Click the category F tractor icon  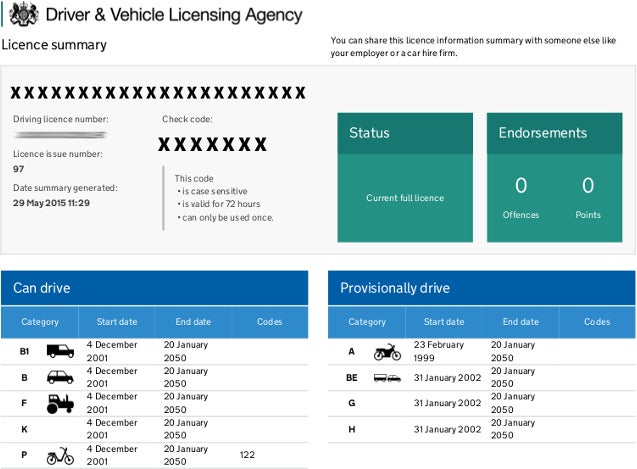click(x=60, y=403)
